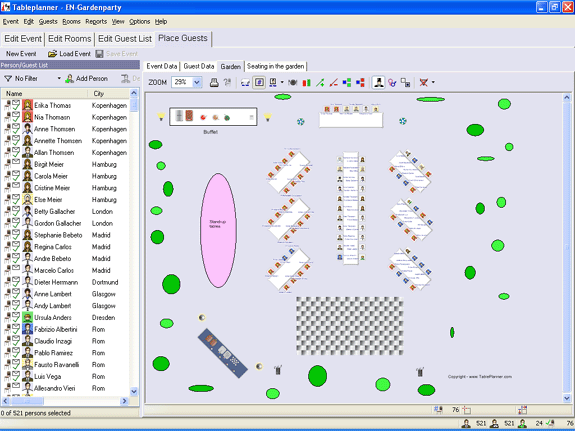575x431 pixels.
Task: Click the pink Stand-up tables oval
Action: [218, 230]
